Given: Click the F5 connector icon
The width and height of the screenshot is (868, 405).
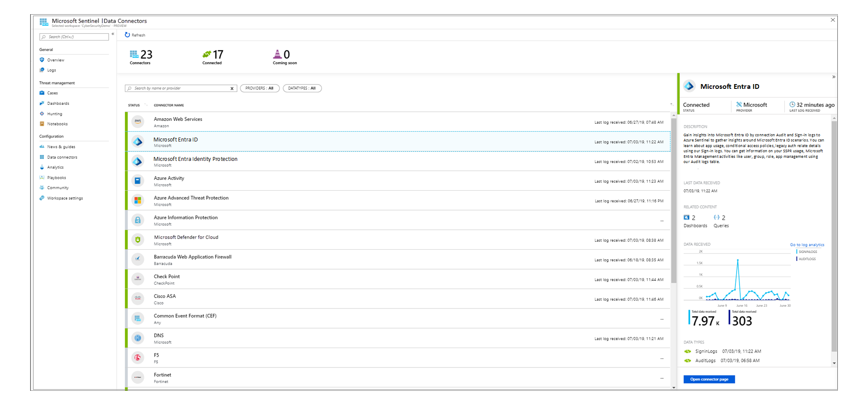Looking at the screenshot, I should click(137, 358).
